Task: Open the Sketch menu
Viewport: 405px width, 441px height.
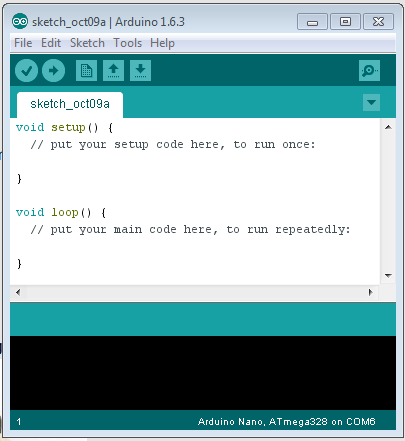Action: tap(87, 43)
